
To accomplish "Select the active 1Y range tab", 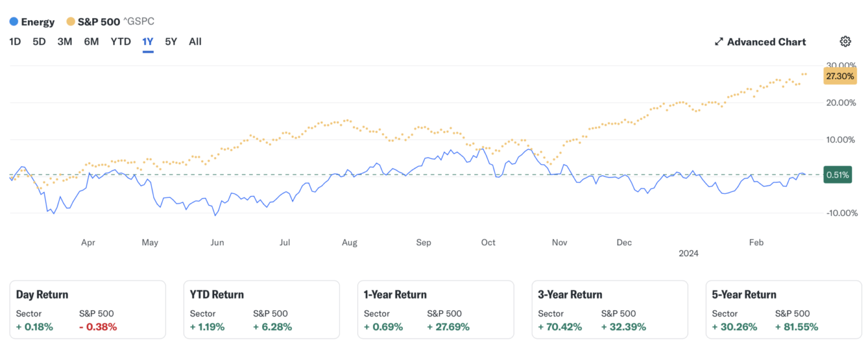I will pos(148,42).
